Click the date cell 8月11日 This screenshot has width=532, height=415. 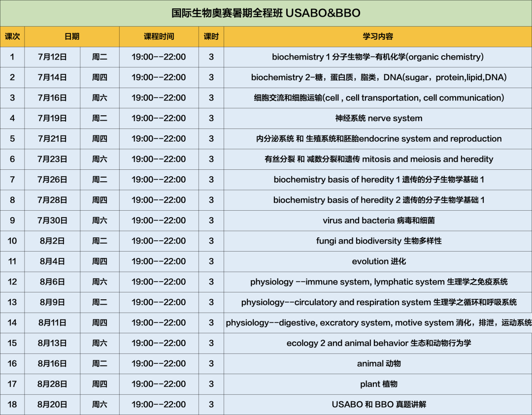52,323
